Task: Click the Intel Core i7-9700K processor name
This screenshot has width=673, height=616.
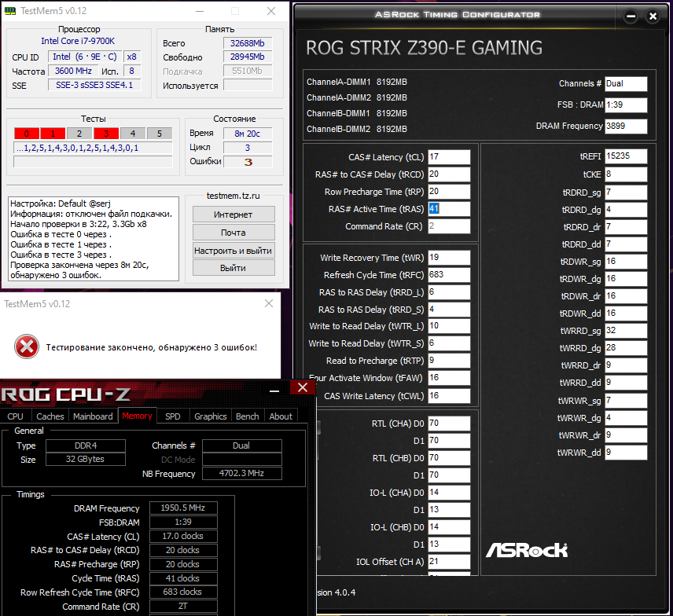Action: click(78, 41)
